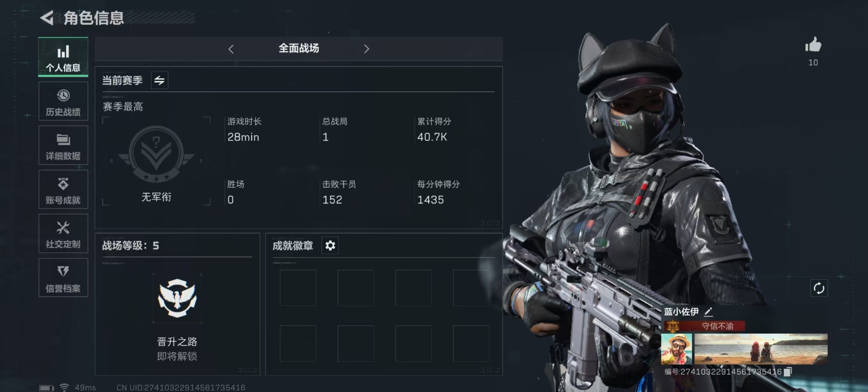868x392 pixels.
Task: Open 成就徽章 gear settings
Action: (x=330, y=246)
